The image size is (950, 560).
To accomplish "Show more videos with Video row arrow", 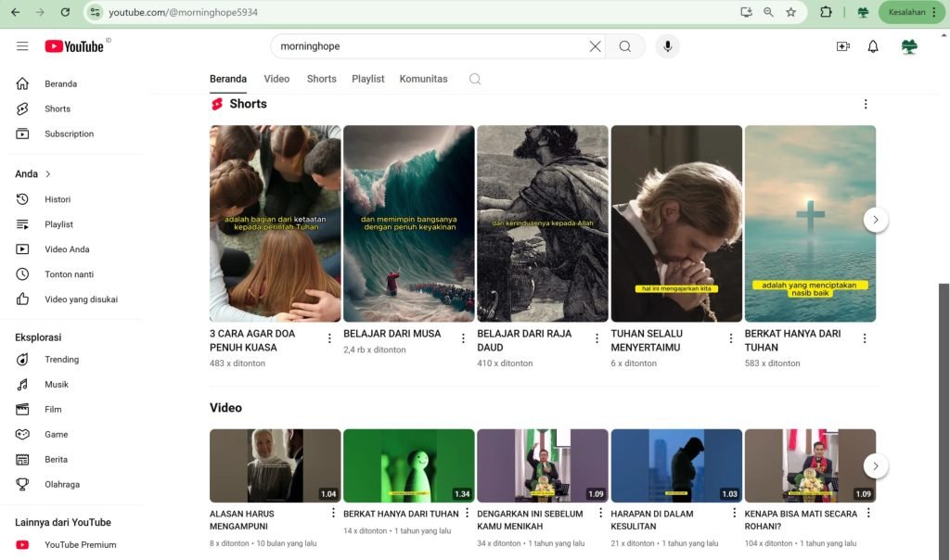I will pos(876,465).
